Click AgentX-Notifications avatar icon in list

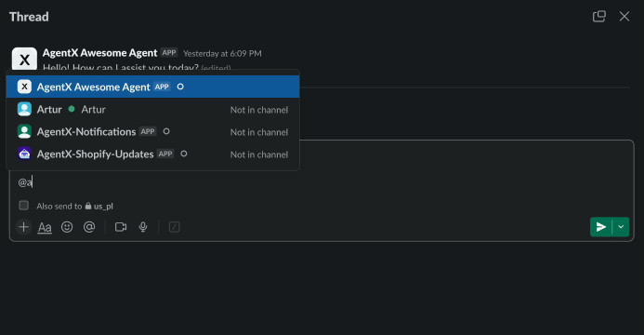coord(25,131)
